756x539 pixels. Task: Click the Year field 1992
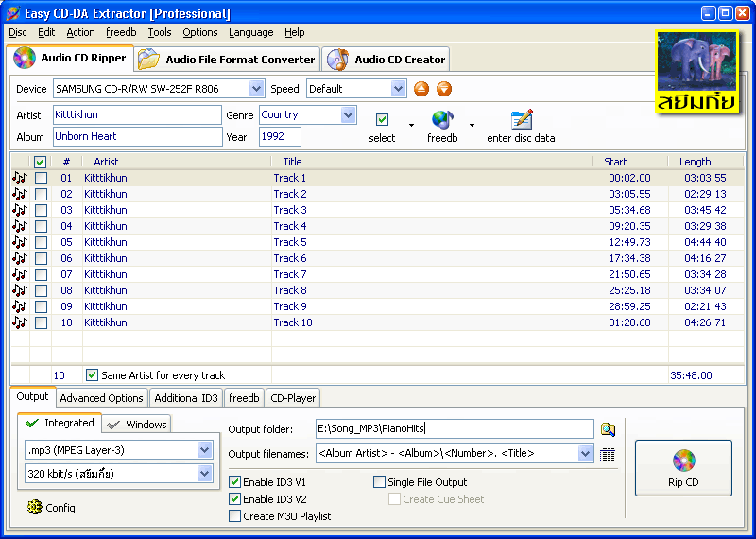280,136
